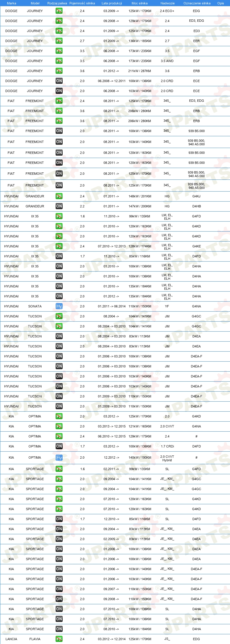Click petrol icon in Dodge Journey 3.6 row
Screen dimensions: 230x644
click(x=59, y=71)
